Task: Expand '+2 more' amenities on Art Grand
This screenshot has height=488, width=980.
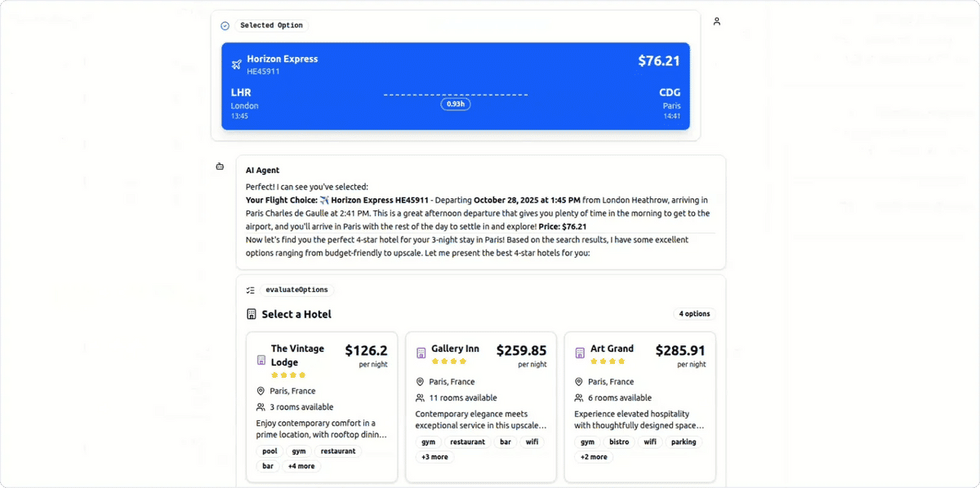Action: click(594, 457)
